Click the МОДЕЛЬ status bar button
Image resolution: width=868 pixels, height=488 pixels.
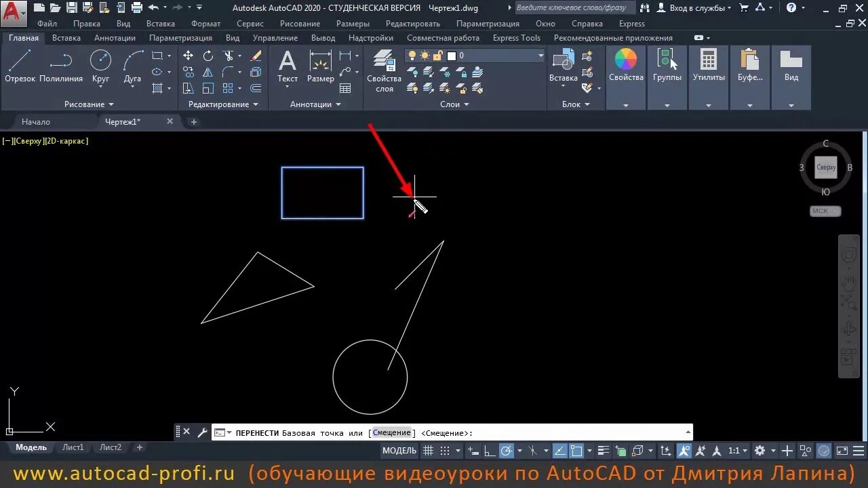[x=399, y=451]
